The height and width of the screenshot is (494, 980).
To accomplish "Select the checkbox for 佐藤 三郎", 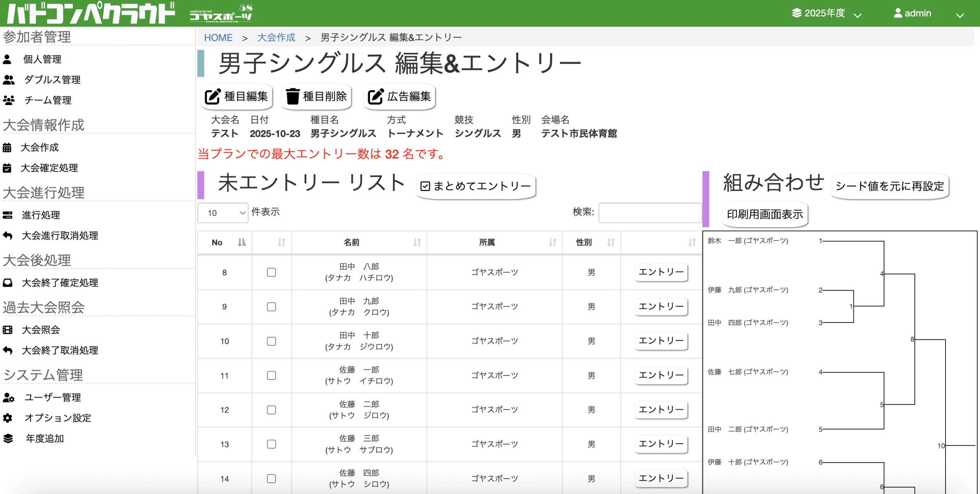I will tap(271, 444).
